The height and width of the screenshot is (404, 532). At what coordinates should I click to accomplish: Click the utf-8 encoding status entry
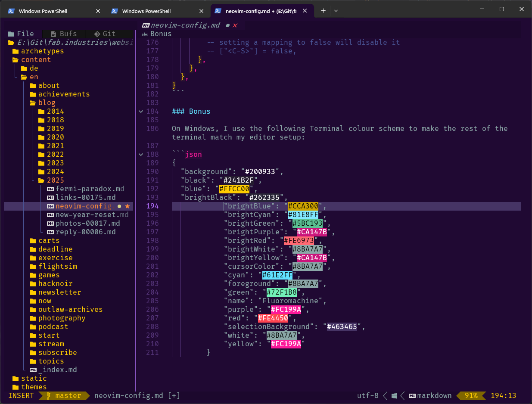pos(367,395)
